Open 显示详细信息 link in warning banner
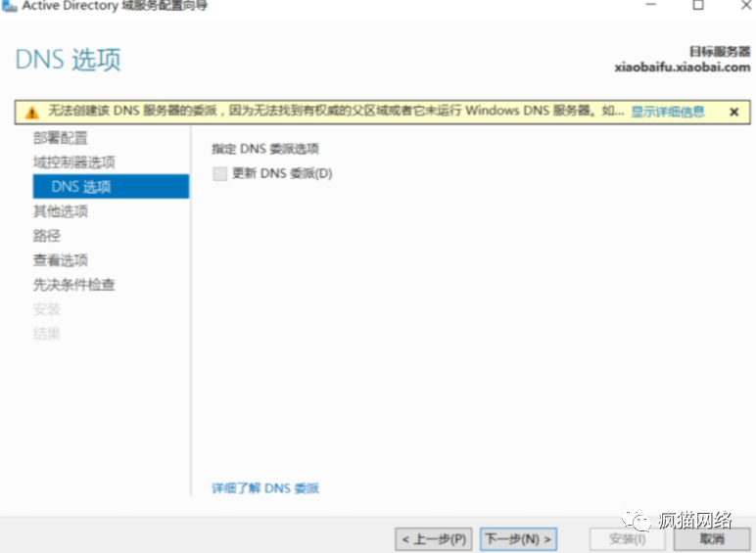The height and width of the screenshot is (553, 756). pos(668,112)
